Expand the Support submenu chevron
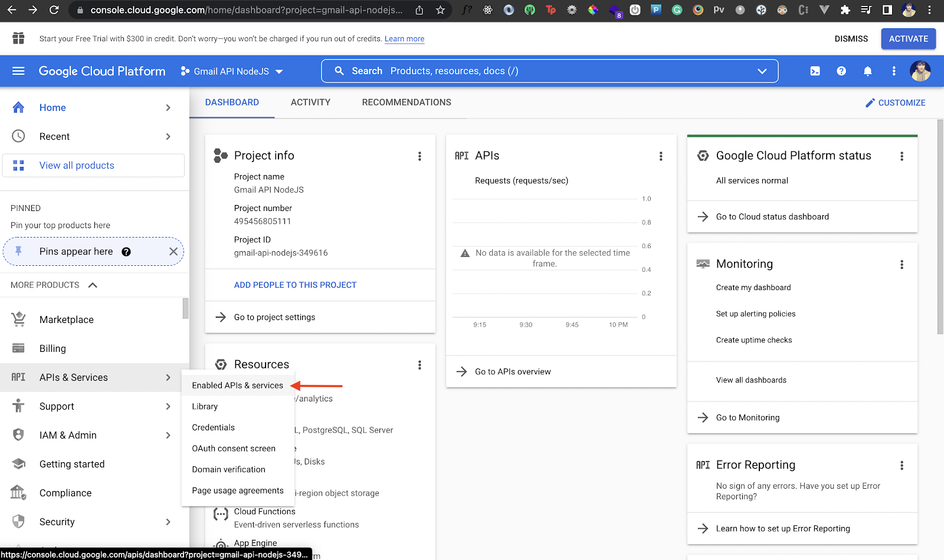The image size is (944, 560). [x=168, y=406]
